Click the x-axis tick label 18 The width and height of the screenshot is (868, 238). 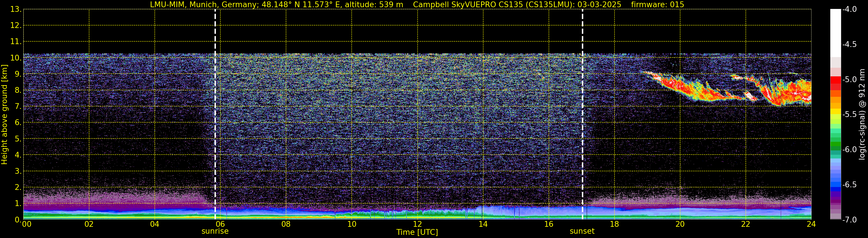tap(615, 224)
